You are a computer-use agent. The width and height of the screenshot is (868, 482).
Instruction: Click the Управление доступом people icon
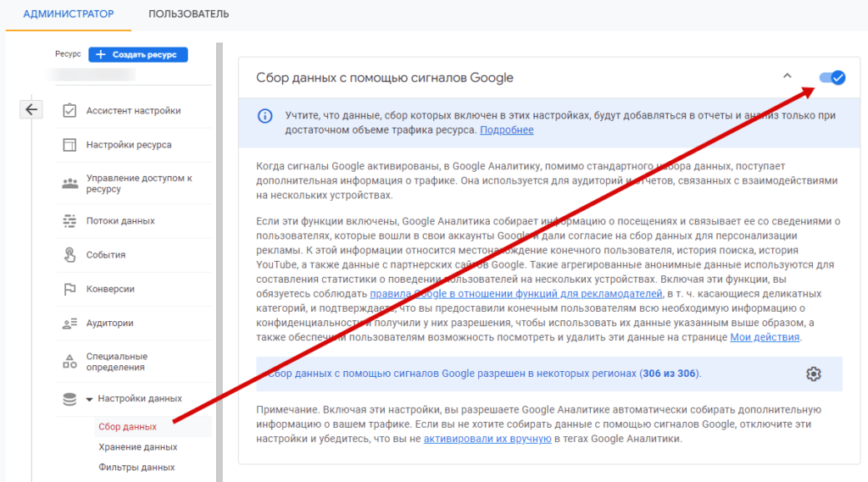tap(70, 183)
